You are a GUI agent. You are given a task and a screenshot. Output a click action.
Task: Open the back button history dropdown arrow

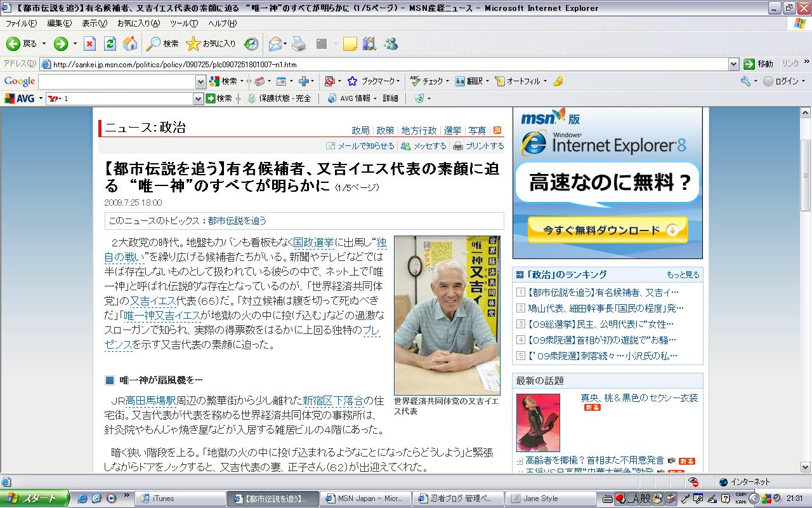pyautogui.click(x=44, y=44)
